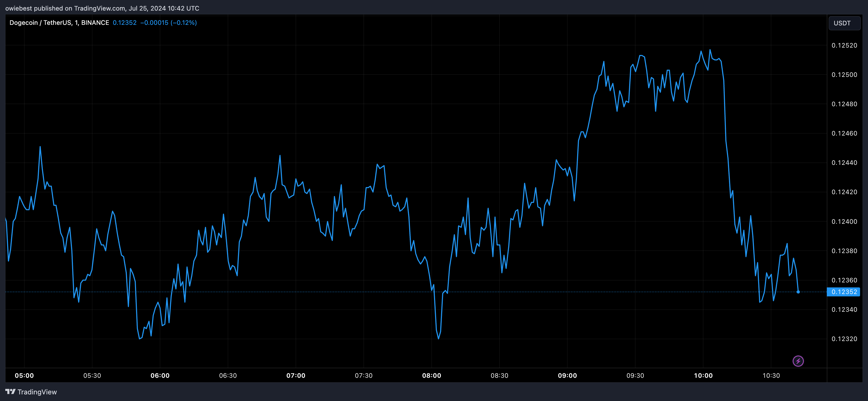Click the 10:30 time axis label
The image size is (868, 401).
coord(771,375)
